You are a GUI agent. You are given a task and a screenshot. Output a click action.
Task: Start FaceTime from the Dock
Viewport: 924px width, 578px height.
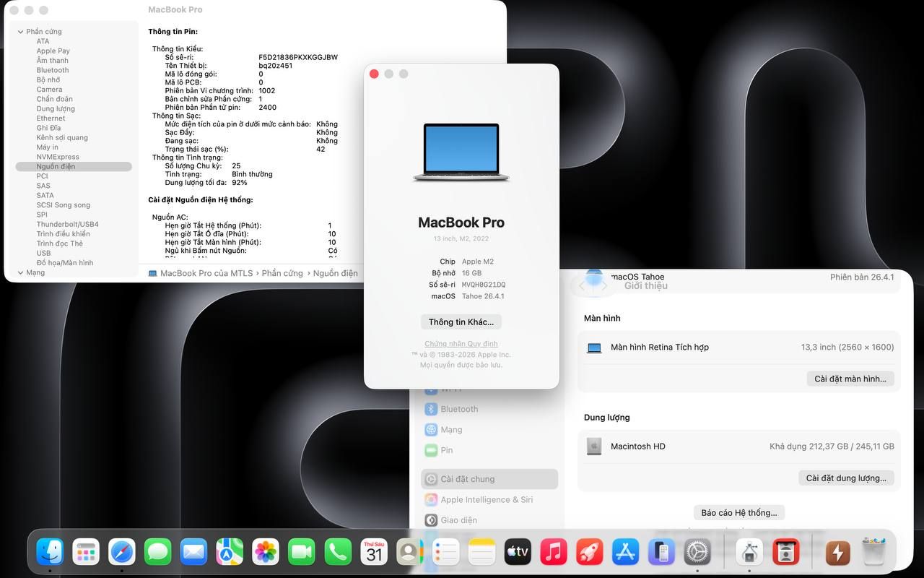tap(302, 553)
